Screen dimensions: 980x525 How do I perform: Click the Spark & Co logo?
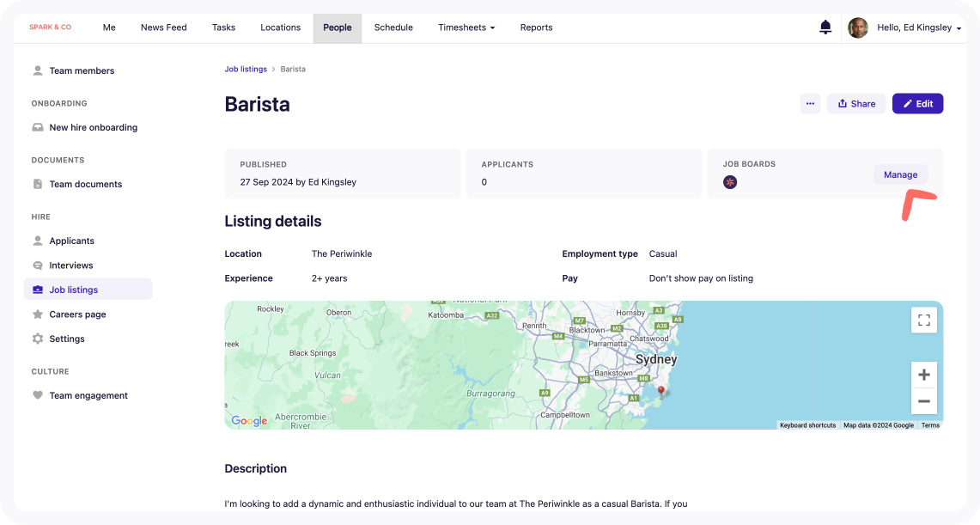50,27
